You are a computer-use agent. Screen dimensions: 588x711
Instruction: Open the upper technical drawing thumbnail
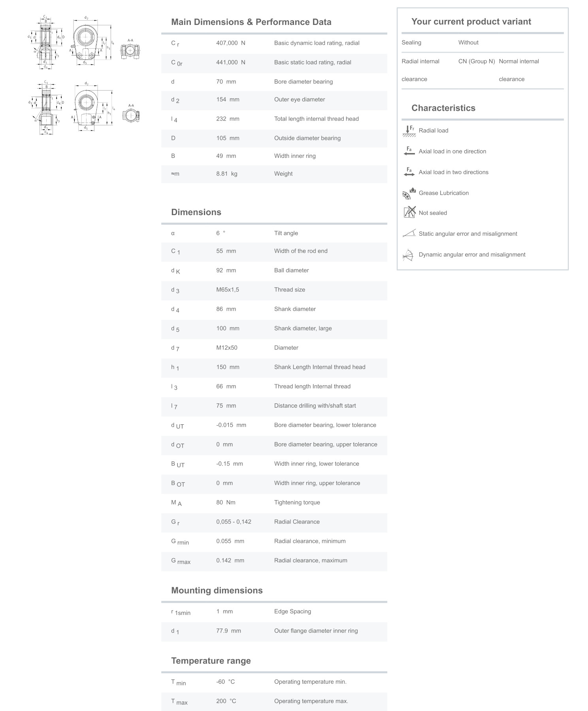pyautogui.click(x=85, y=42)
